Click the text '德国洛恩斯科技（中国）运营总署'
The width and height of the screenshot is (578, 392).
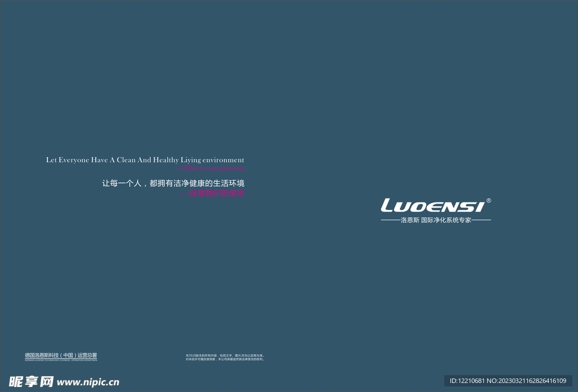coord(61,355)
